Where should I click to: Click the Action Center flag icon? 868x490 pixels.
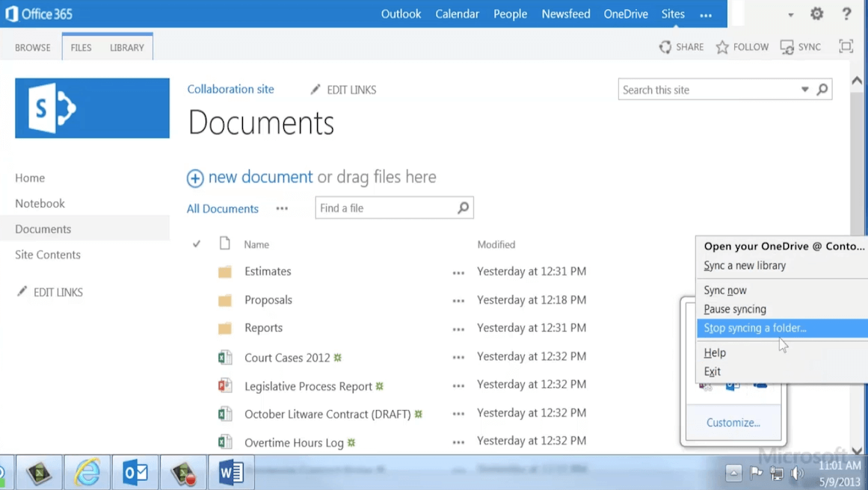(x=756, y=473)
